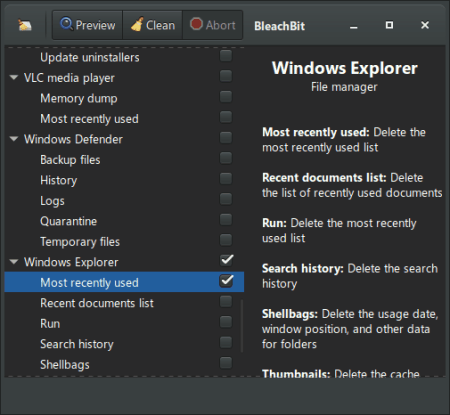This screenshot has height=415, width=450.
Task: Tick VLC's Most recently used checkbox
Action: click(226, 117)
